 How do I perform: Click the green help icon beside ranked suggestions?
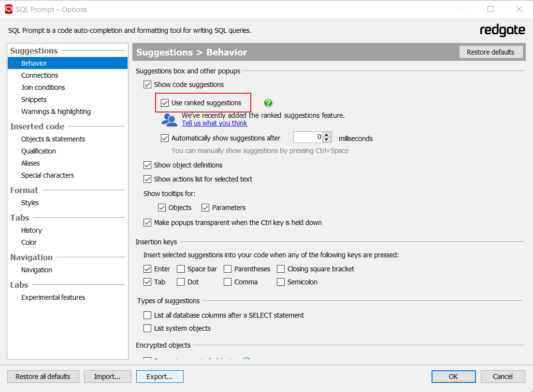[268, 103]
